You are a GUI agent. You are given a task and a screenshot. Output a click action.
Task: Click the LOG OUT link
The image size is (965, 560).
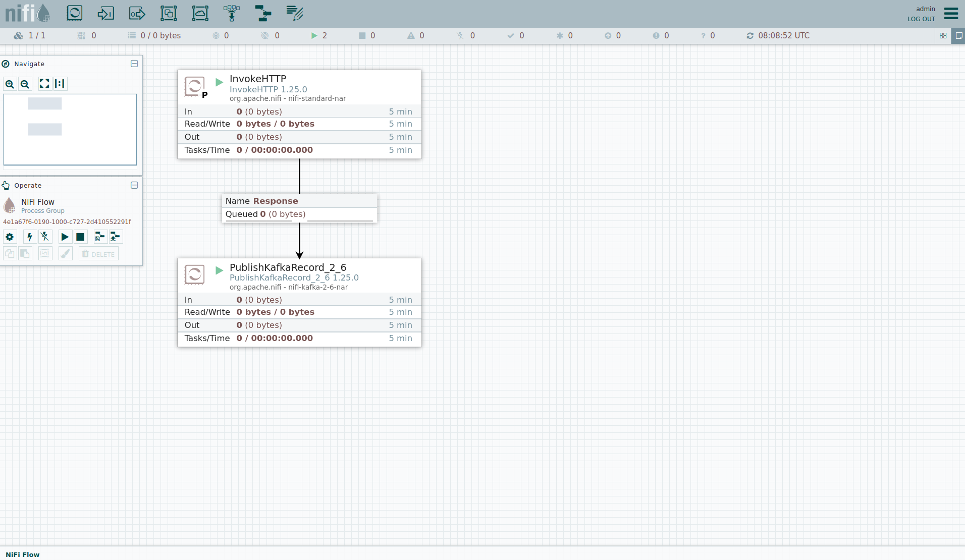[921, 19]
